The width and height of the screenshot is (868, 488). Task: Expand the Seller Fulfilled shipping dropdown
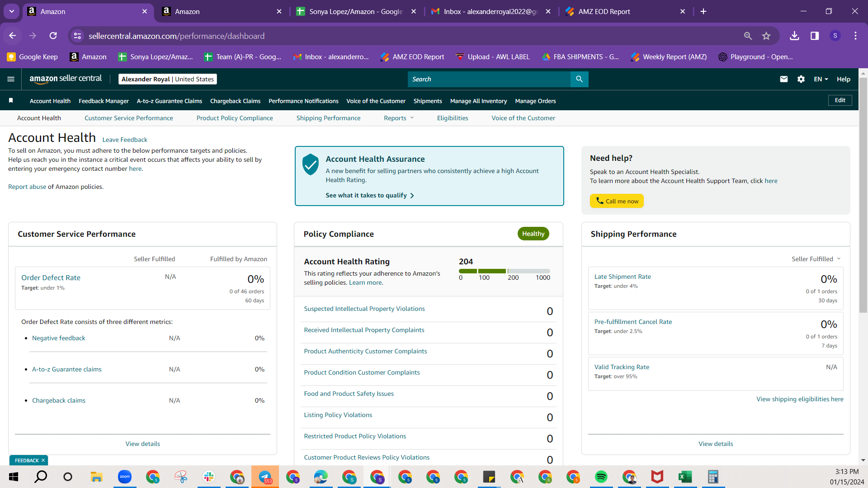pos(816,259)
